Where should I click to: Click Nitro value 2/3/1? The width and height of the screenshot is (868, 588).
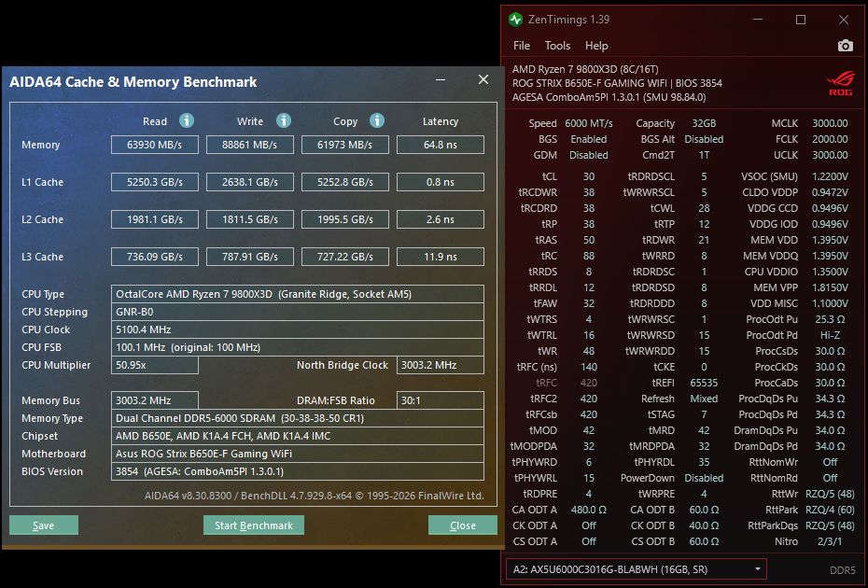(x=830, y=541)
